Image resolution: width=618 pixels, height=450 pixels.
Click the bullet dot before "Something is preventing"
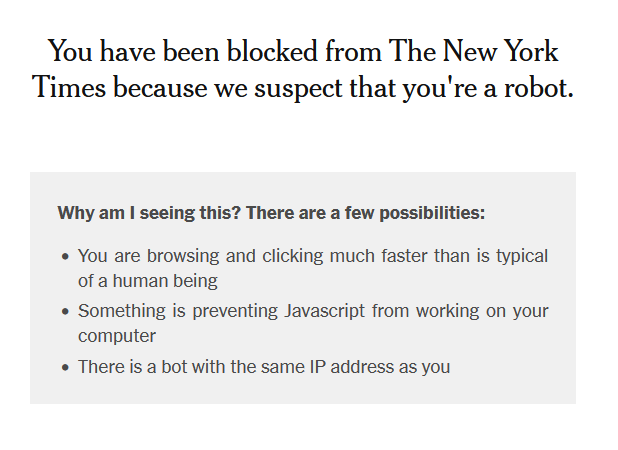(66, 311)
